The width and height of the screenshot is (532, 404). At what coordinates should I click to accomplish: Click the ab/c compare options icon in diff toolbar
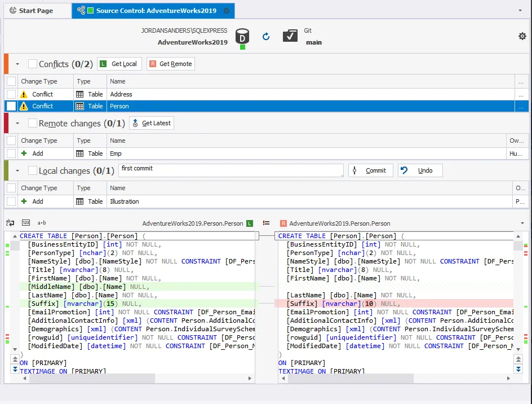10,223
